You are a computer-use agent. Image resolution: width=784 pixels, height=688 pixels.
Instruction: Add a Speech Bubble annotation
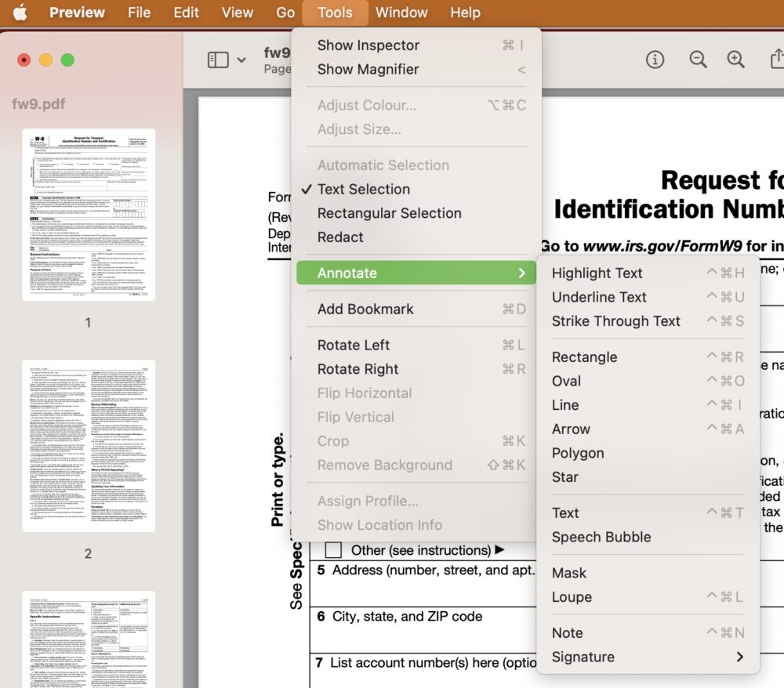[601, 537]
